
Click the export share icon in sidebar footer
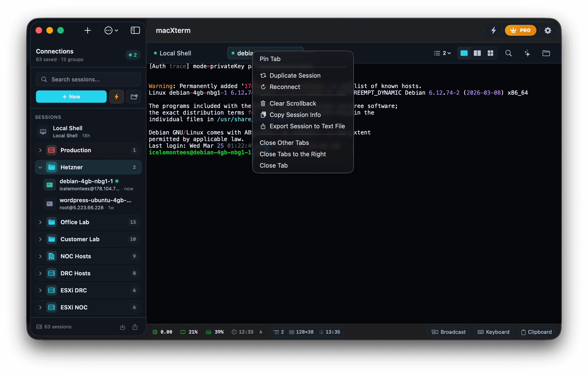(x=135, y=327)
